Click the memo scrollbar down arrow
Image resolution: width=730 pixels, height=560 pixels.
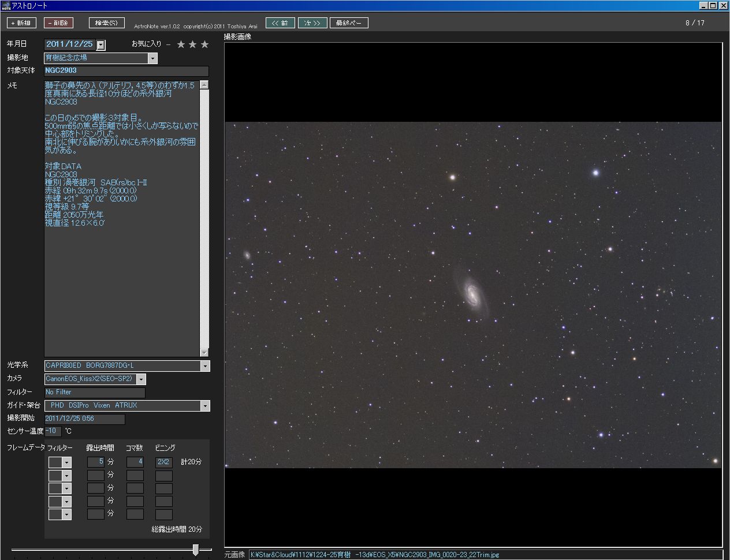[204, 352]
